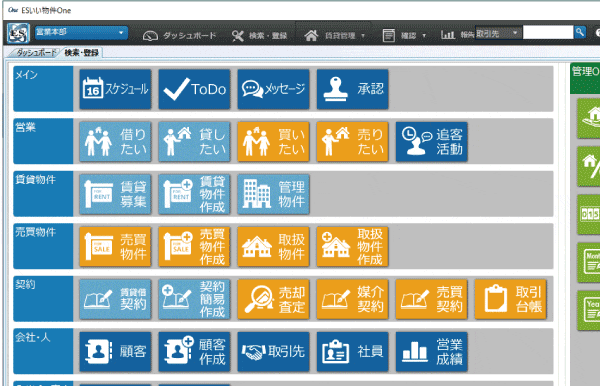The image size is (600, 386).
Task: Click the top search input field
Action: (x=548, y=33)
